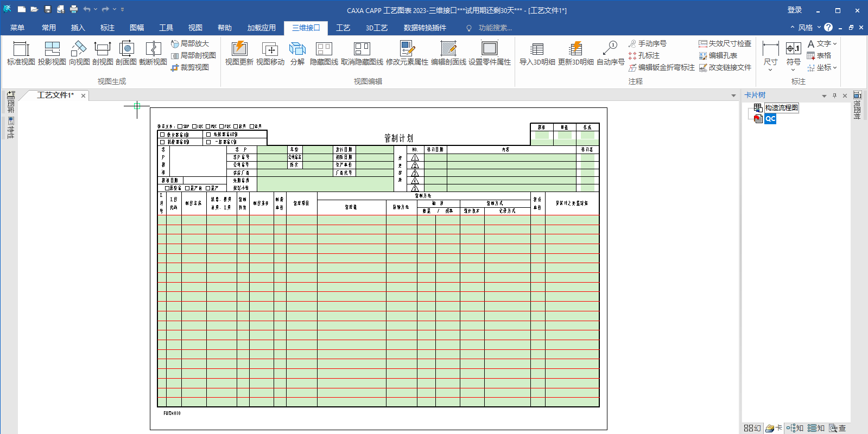Click 失效尺寸检查 button

point(725,43)
